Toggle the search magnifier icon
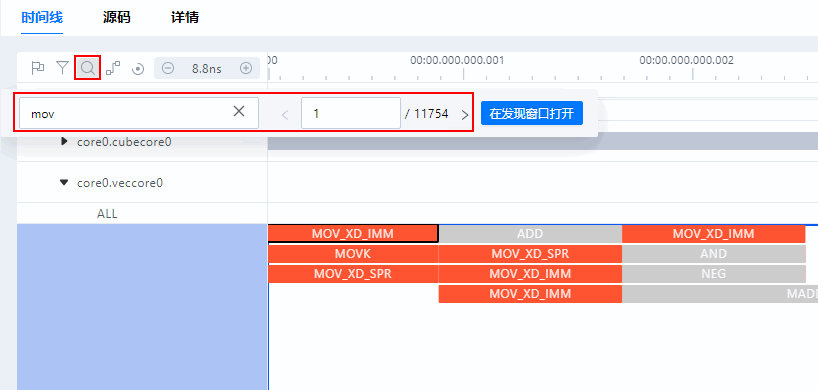The height and width of the screenshot is (390, 818). [88, 68]
